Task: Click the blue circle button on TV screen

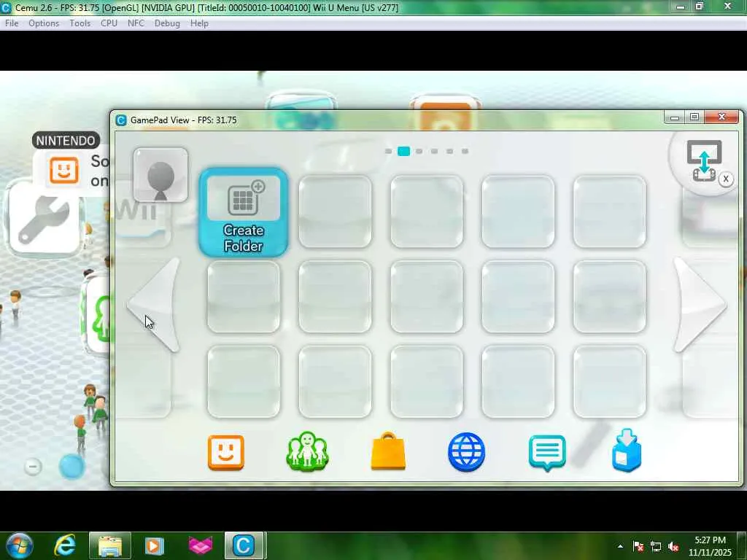Action: (72, 466)
